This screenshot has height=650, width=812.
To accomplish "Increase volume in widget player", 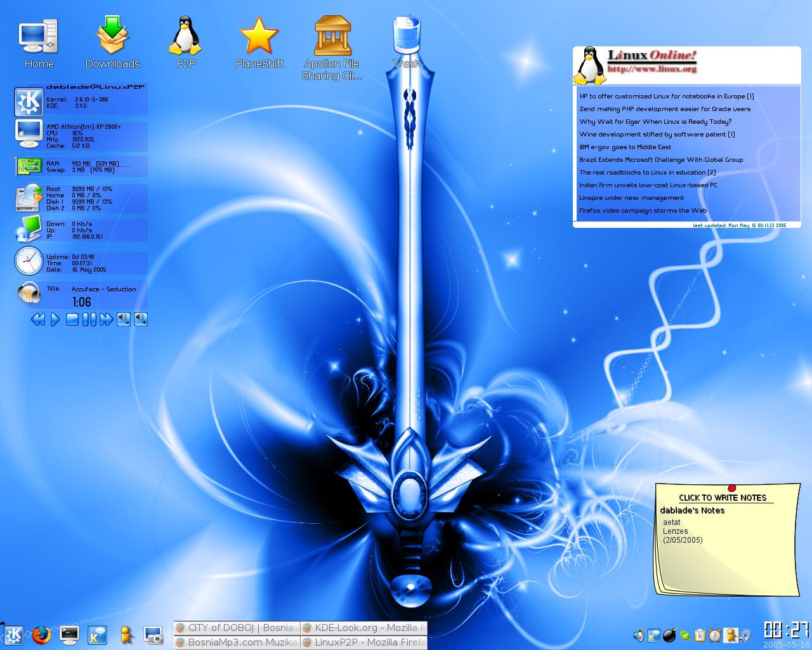I will (141, 319).
